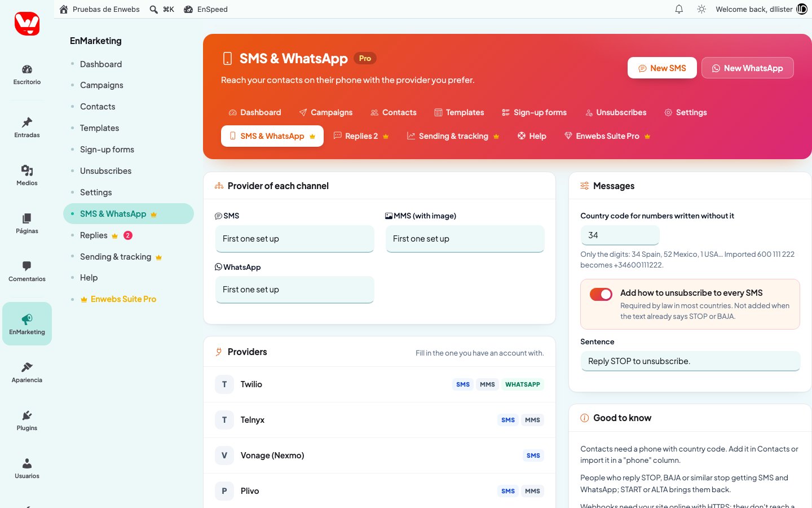The width and height of the screenshot is (812, 508).
Task: Open the WhatsApp provider dropdown
Action: pos(295,290)
